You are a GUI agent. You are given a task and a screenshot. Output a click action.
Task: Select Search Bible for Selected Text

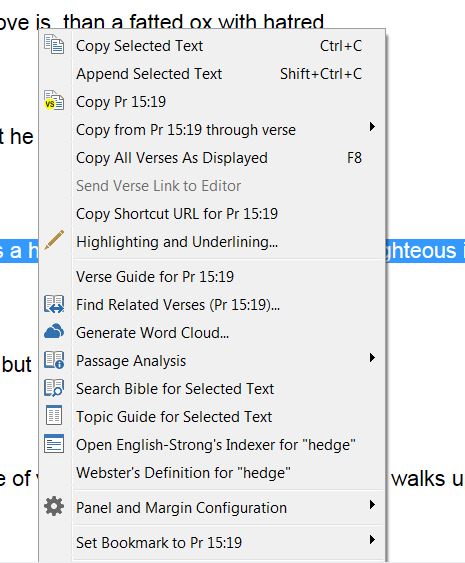pos(212,388)
